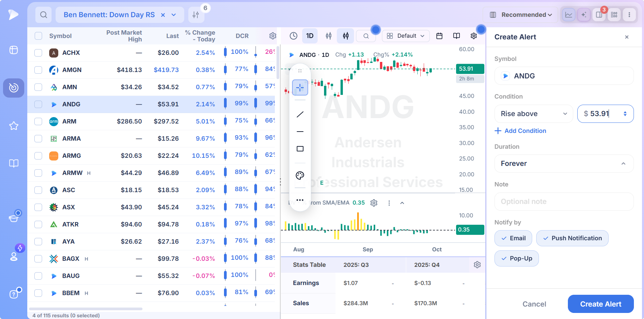Show more drawing tools ellipsis
The image size is (644, 319).
(x=300, y=200)
